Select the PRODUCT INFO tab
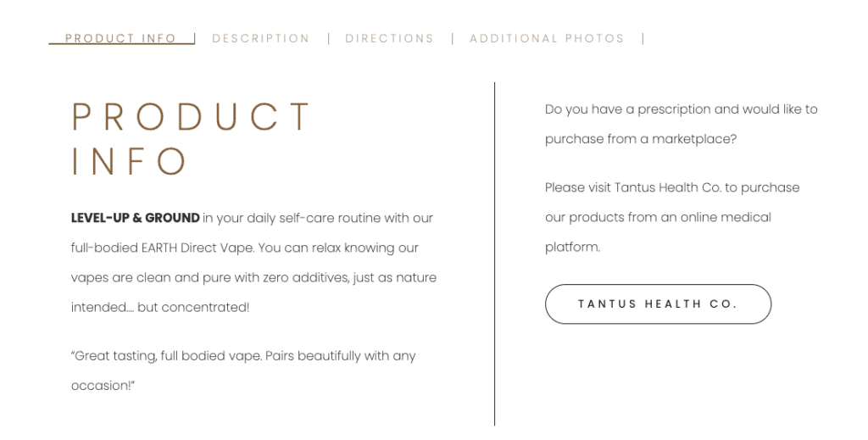Screen dimensions: 868x440 pos(120,38)
